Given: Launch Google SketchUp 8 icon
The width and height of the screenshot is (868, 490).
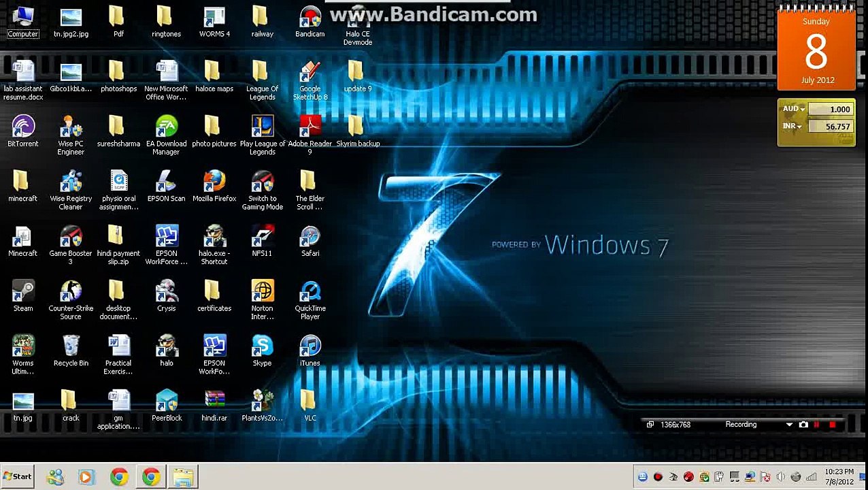Looking at the screenshot, I should pos(310,80).
